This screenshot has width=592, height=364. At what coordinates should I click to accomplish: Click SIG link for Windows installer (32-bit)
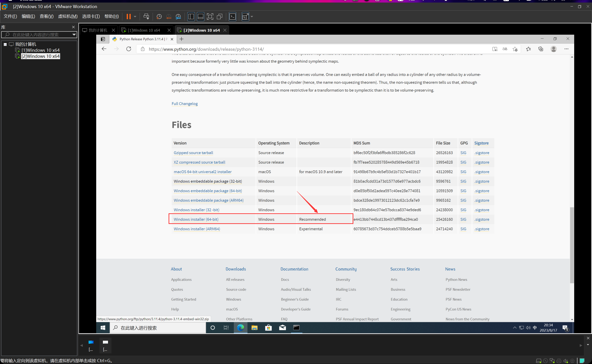(463, 210)
